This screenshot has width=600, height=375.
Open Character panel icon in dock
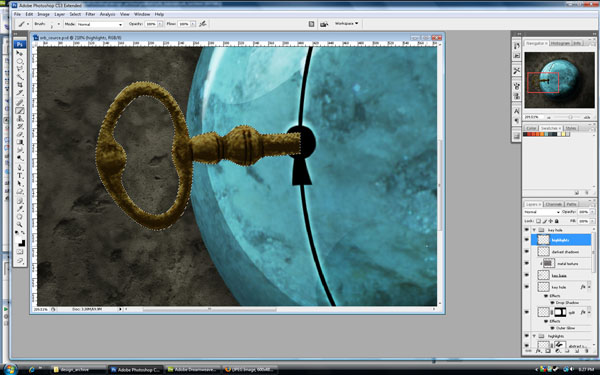tap(517, 111)
